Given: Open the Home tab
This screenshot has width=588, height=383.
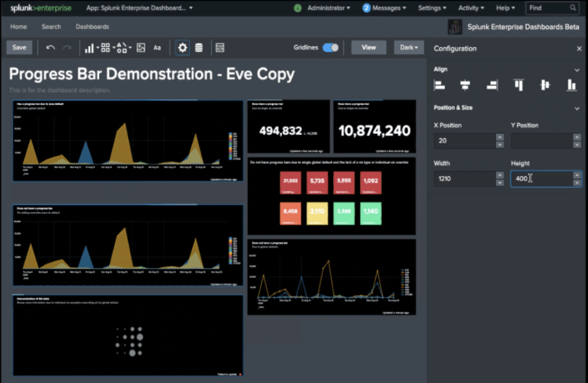Looking at the screenshot, I should click(18, 27).
